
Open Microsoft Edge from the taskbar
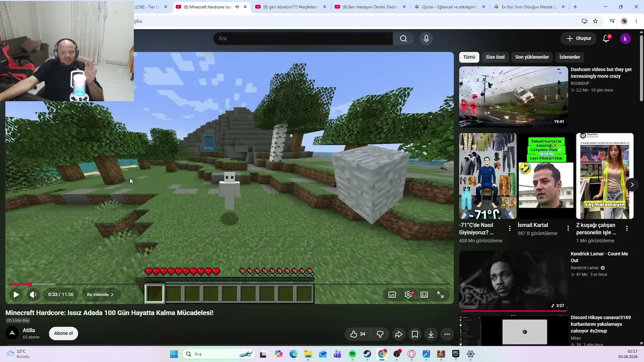[293, 354]
